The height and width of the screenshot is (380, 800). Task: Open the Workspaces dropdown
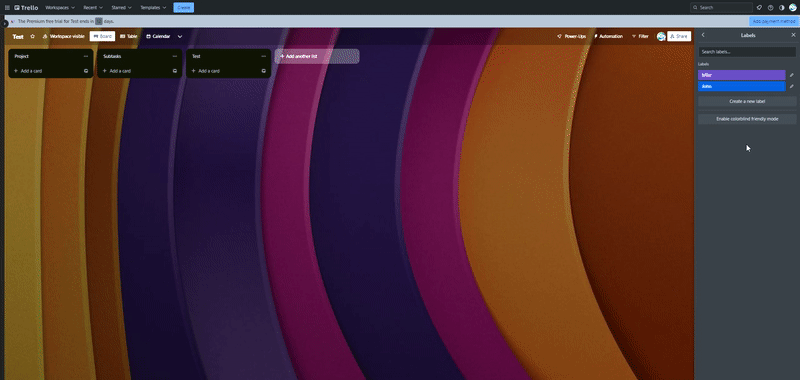[60, 8]
